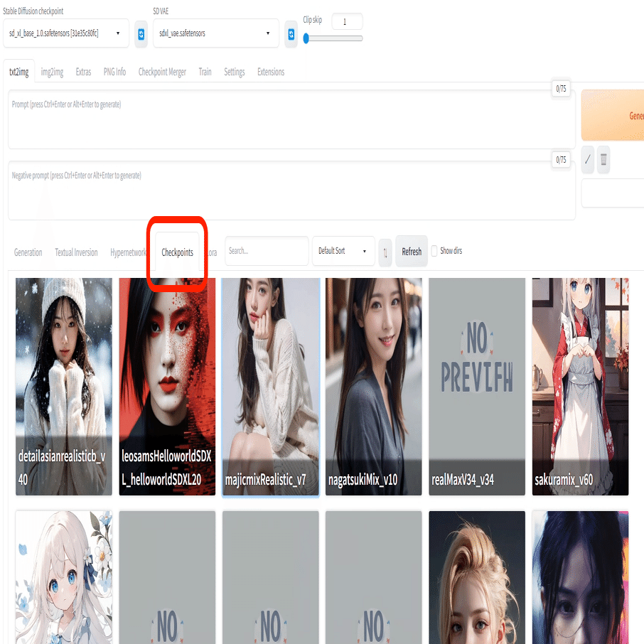
Task: Select the Hypernetworks sub-tab
Action: point(128,252)
